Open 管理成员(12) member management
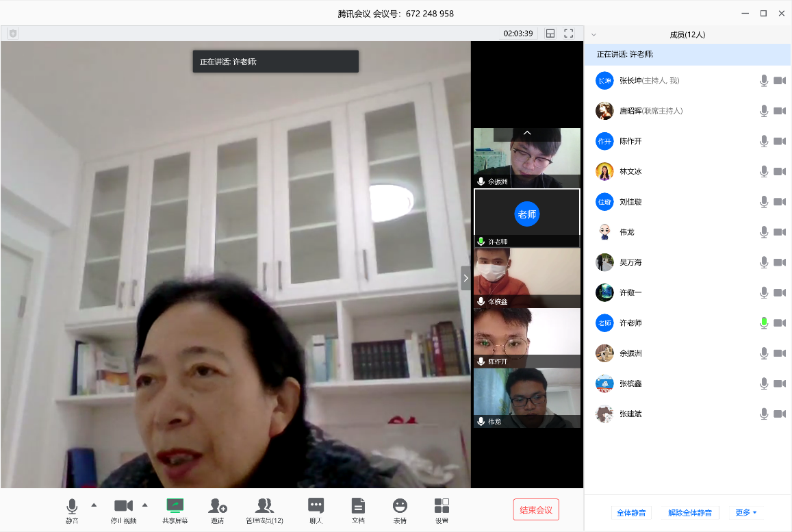The width and height of the screenshot is (792, 532). tap(264, 510)
